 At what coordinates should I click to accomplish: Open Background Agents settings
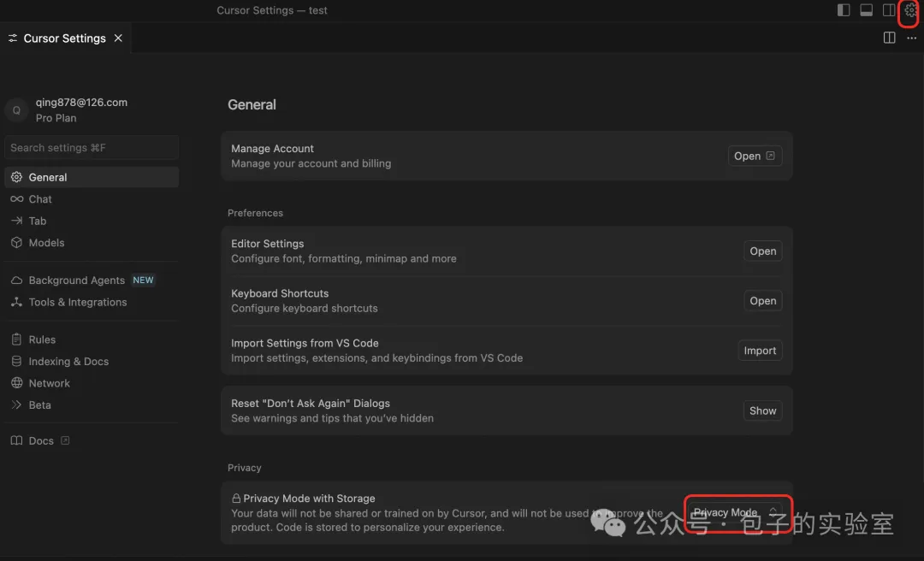pyautogui.click(x=92, y=280)
